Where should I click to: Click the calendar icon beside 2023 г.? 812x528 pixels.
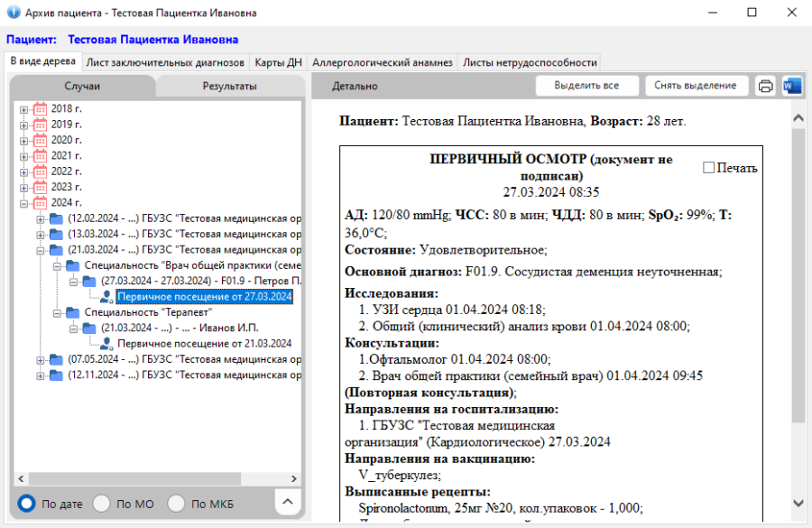pyautogui.click(x=40, y=187)
